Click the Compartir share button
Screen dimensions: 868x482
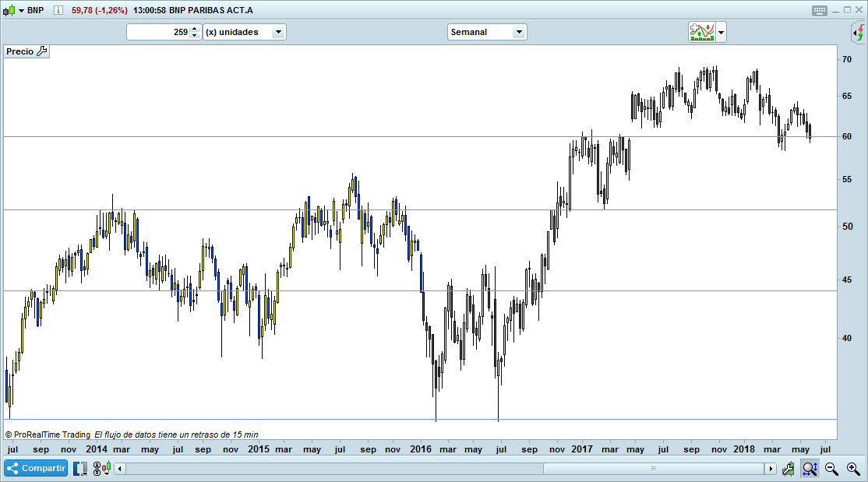[36, 469]
